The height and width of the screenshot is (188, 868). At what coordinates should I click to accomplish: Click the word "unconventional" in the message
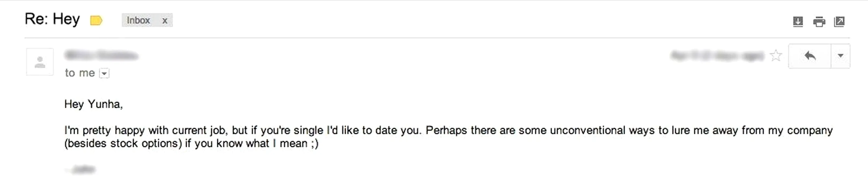point(587,130)
